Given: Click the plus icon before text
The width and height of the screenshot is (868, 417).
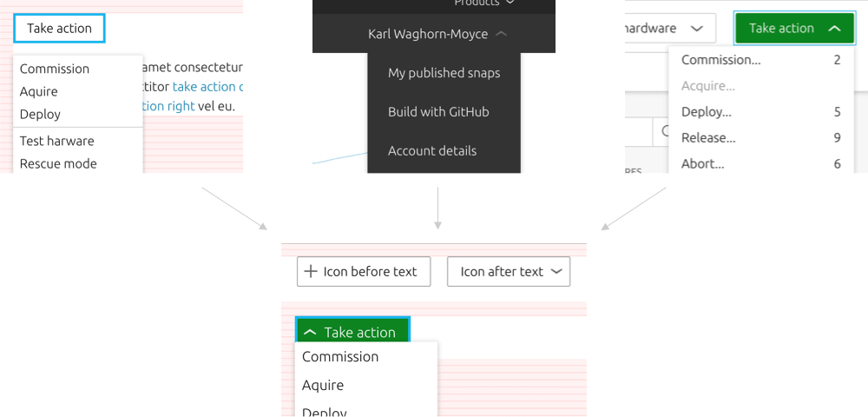Looking at the screenshot, I should tap(311, 271).
